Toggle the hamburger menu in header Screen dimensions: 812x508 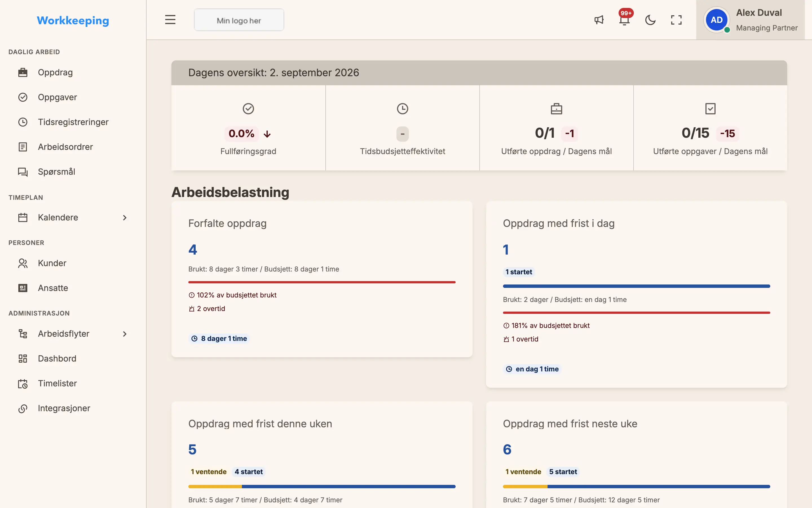pos(170,20)
